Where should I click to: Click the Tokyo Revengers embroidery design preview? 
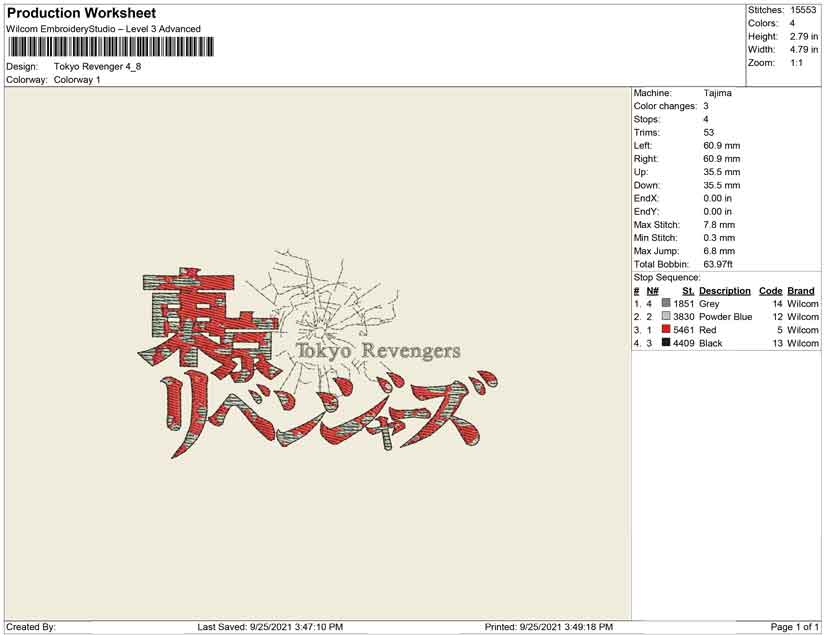pyautogui.click(x=318, y=354)
